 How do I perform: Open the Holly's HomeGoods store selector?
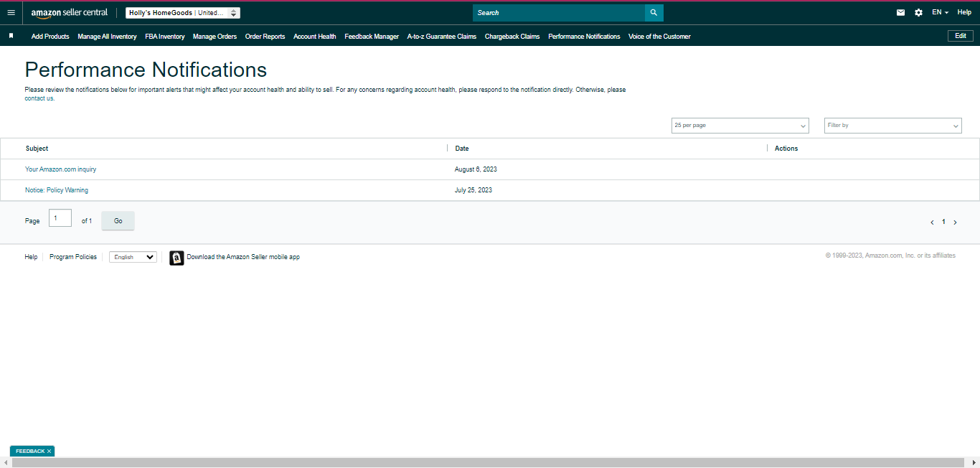pyautogui.click(x=183, y=13)
